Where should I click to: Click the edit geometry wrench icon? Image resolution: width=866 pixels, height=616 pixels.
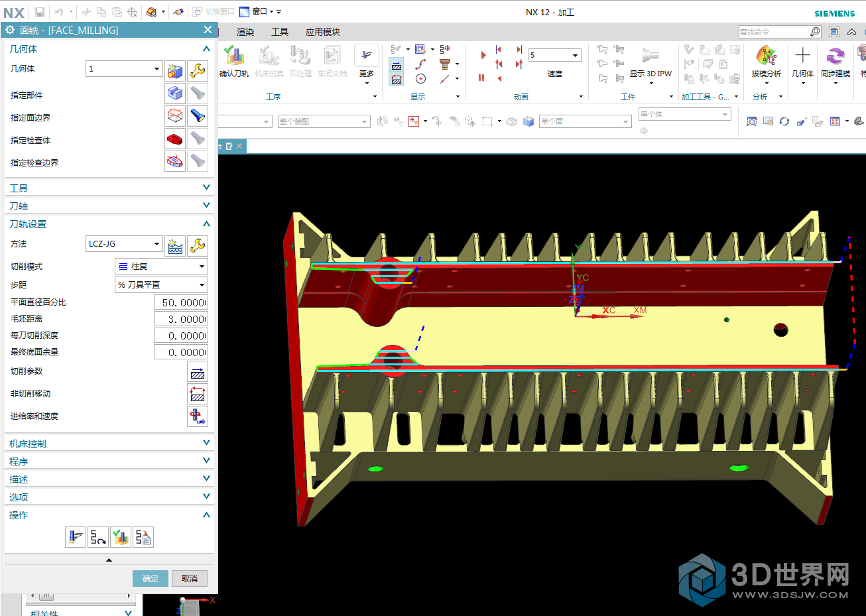[198, 70]
